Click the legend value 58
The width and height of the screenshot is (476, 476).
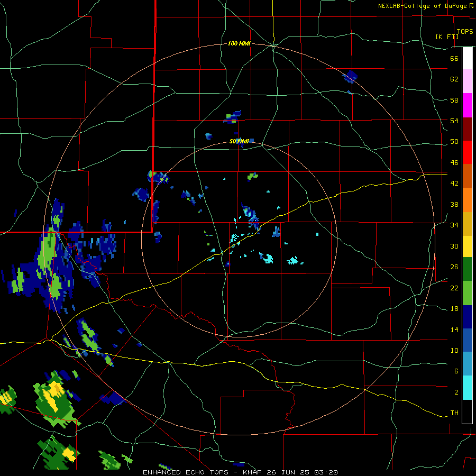(454, 100)
